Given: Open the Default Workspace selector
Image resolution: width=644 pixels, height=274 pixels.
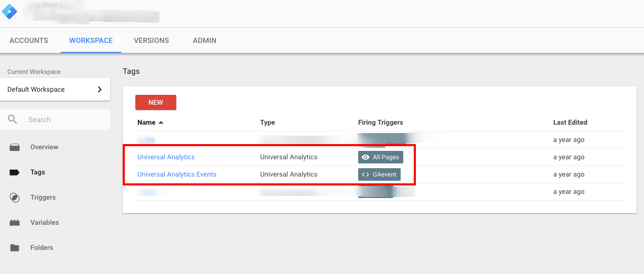Looking at the screenshot, I should coord(55,90).
